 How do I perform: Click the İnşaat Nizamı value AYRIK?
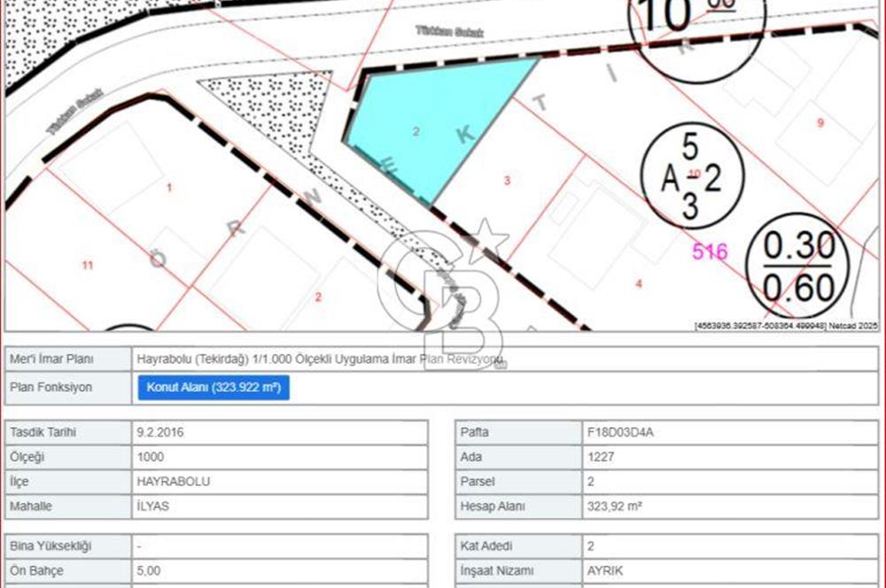[605, 571]
